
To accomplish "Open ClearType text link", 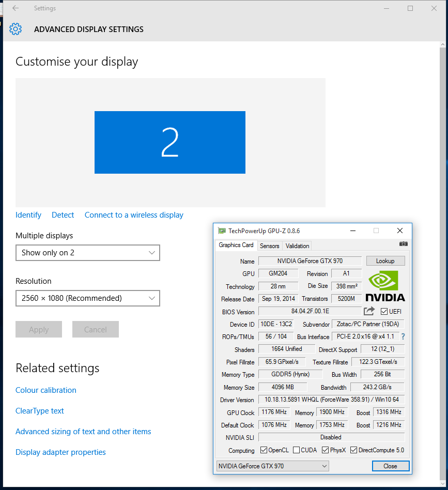I will 40,410.
